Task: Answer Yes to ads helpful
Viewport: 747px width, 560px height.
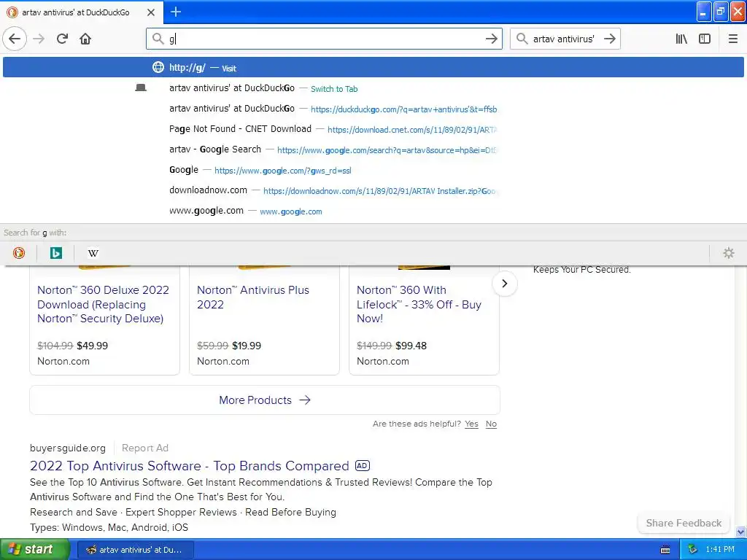Action: 471,424
